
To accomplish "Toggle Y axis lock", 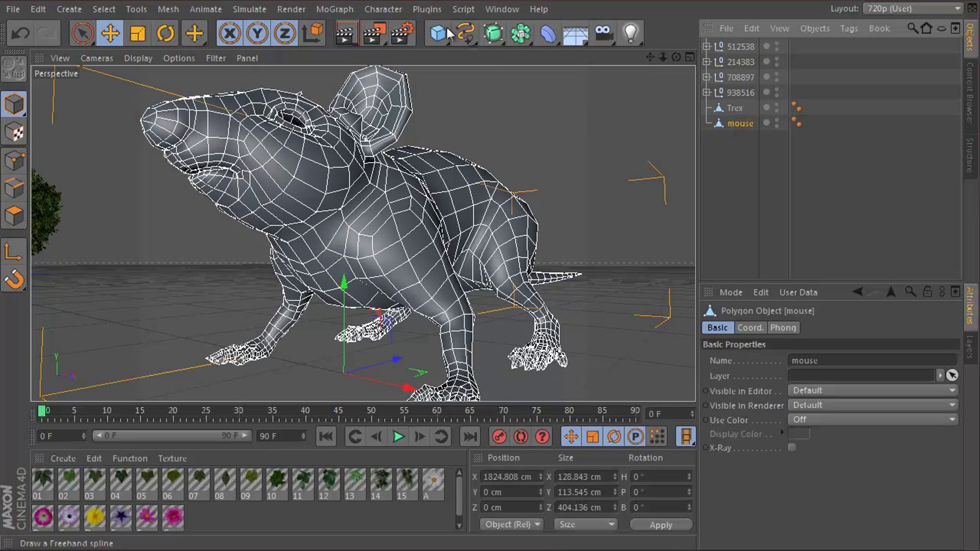I will 257,33.
